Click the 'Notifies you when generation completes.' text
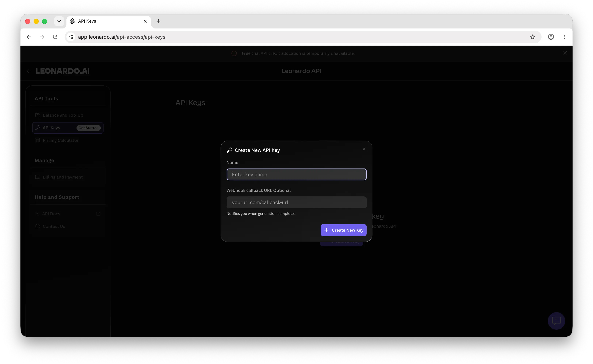593x364 pixels. point(261,214)
